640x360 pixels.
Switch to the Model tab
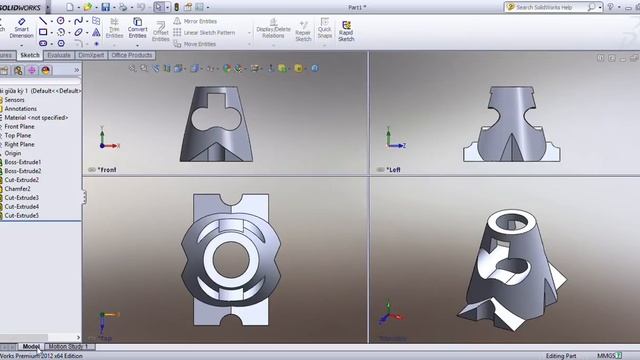[31, 347]
